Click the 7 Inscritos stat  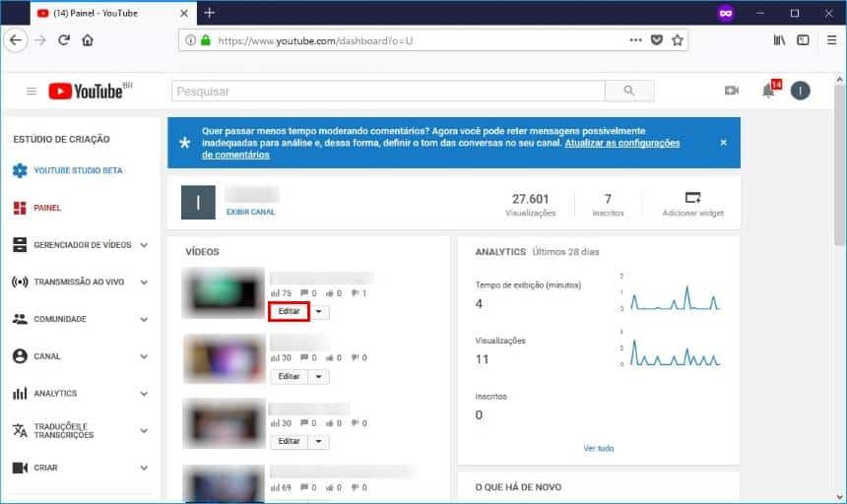[608, 205]
